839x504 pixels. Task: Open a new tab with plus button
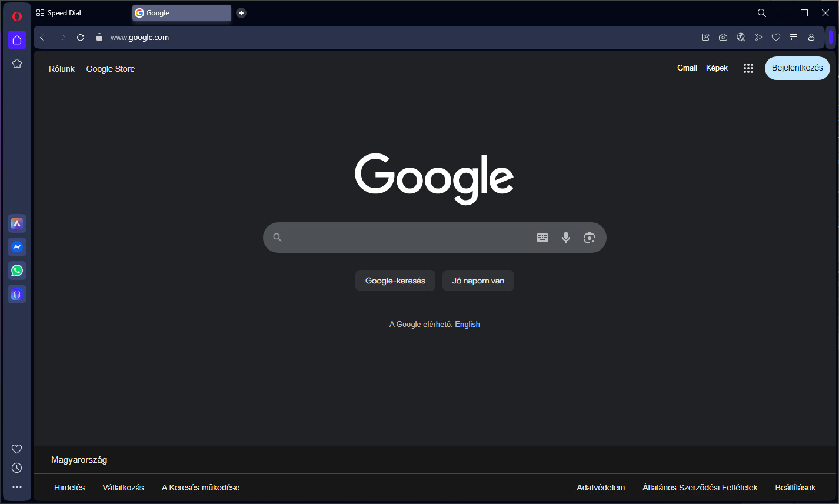click(x=241, y=13)
